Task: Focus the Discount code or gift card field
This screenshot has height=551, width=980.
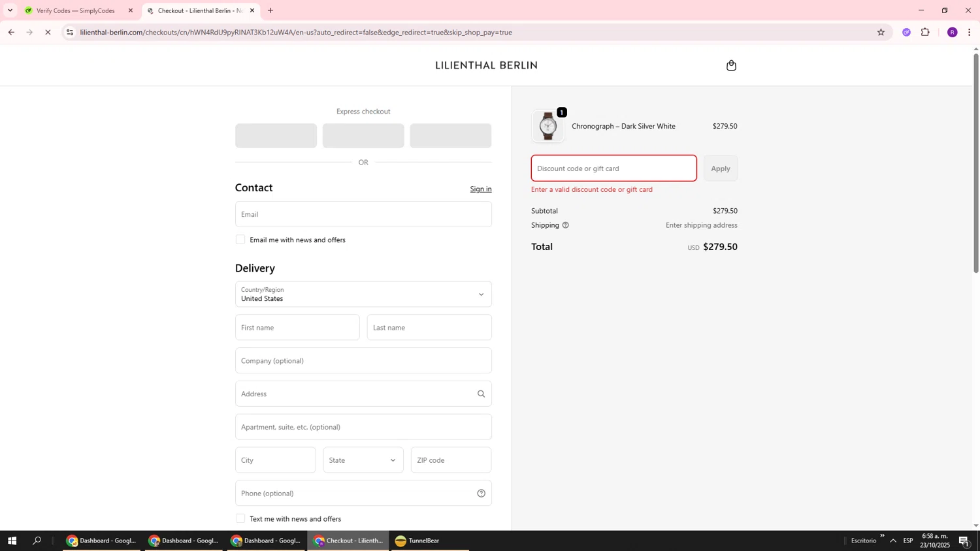Action: click(614, 168)
